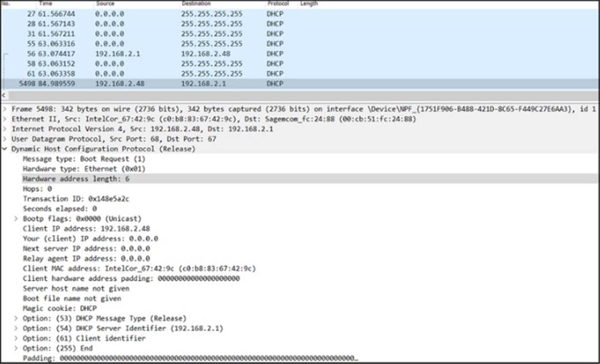Expand Option 53 DHCP Message Type
Screen dimensions: 600x364
click(17, 318)
